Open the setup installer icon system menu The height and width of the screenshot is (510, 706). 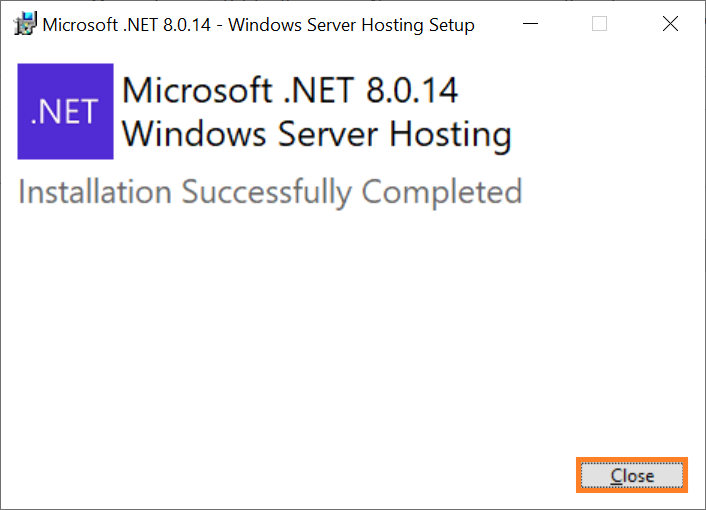tap(25, 24)
